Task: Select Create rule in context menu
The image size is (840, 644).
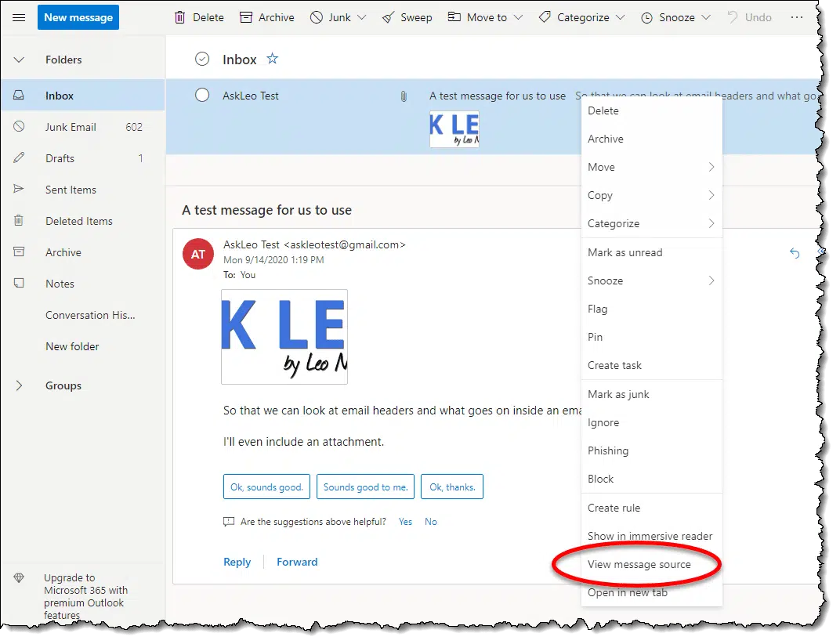Action: [651, 508]
